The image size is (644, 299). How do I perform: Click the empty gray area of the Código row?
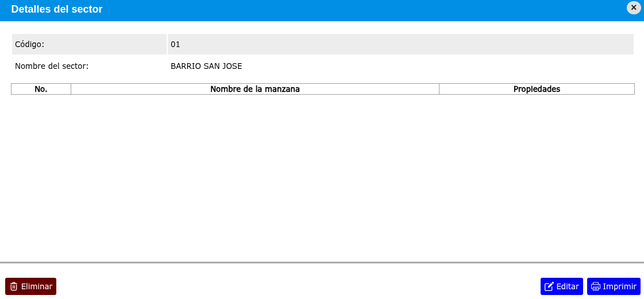click(x=402, y=44)
